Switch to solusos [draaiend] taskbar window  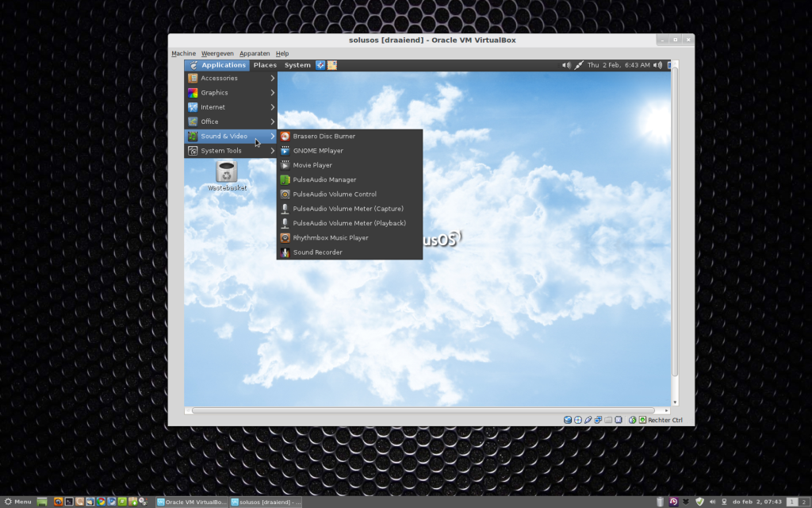click(266, 502)
